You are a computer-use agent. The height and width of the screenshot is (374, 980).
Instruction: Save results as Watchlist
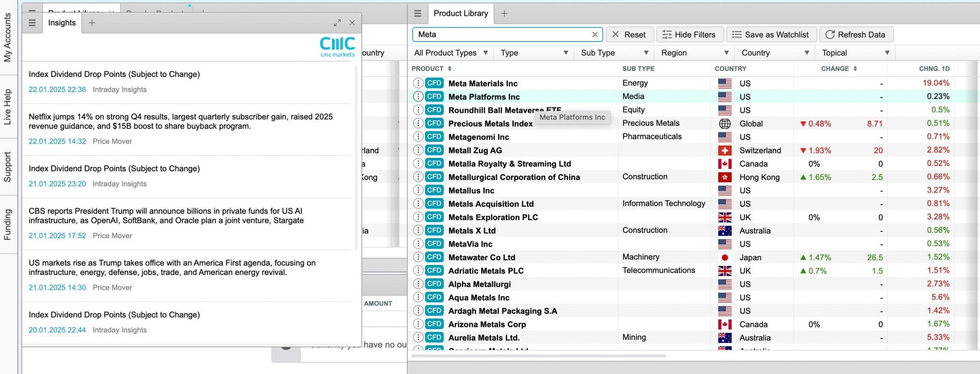click(x=770, y=34)
